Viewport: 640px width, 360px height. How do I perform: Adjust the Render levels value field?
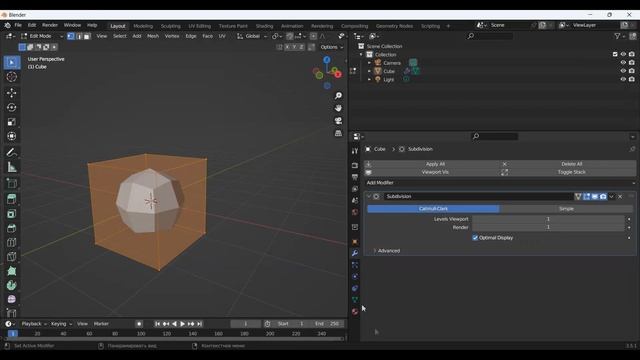click(548, 227)
